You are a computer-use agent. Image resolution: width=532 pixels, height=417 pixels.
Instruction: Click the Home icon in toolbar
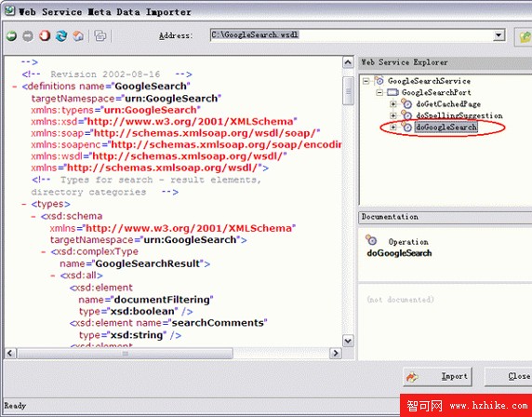tap(78, 35)
